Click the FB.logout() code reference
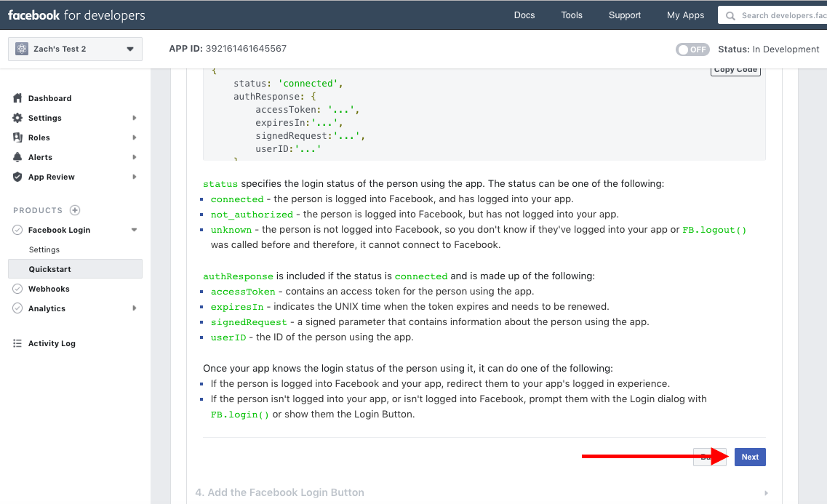 714,230
